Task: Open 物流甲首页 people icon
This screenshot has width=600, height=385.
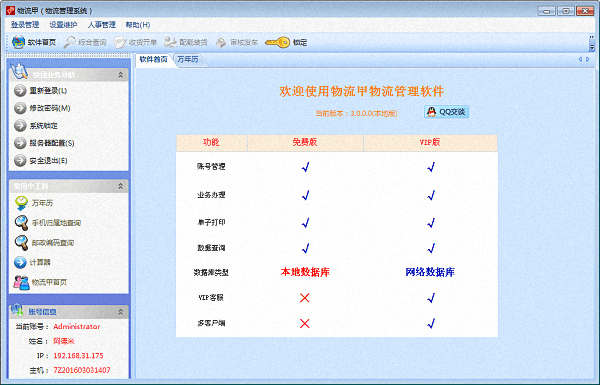Action: click(21, 282)
